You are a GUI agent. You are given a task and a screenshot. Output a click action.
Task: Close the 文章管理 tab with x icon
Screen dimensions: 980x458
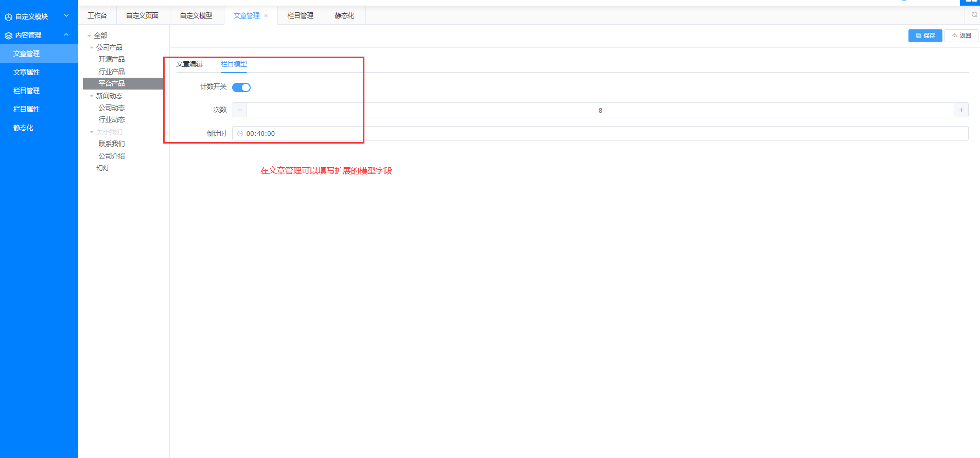coord(266,16)
